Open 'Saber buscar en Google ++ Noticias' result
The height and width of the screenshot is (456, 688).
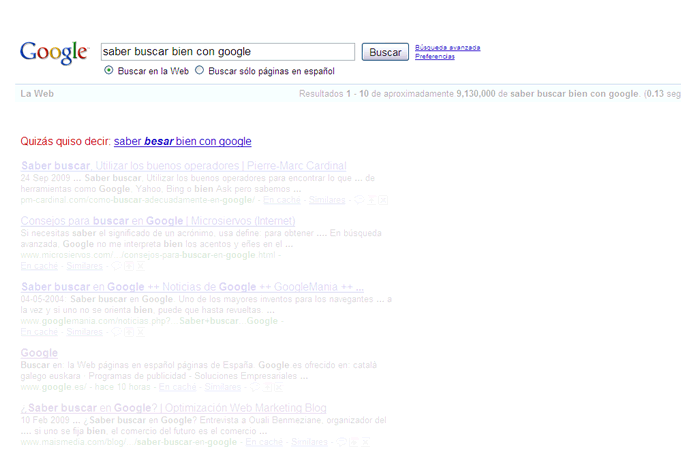click(193, 287)
